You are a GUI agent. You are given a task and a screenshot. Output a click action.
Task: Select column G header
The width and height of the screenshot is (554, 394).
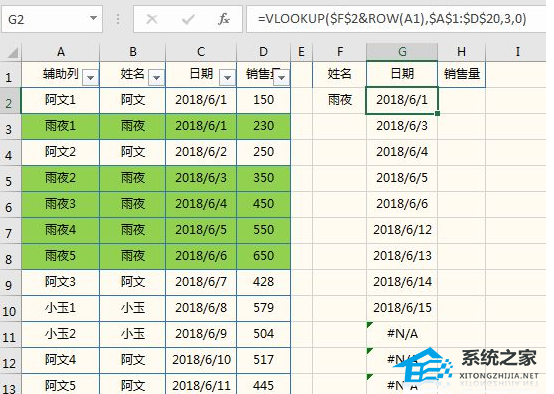click(x=402, y=52)
